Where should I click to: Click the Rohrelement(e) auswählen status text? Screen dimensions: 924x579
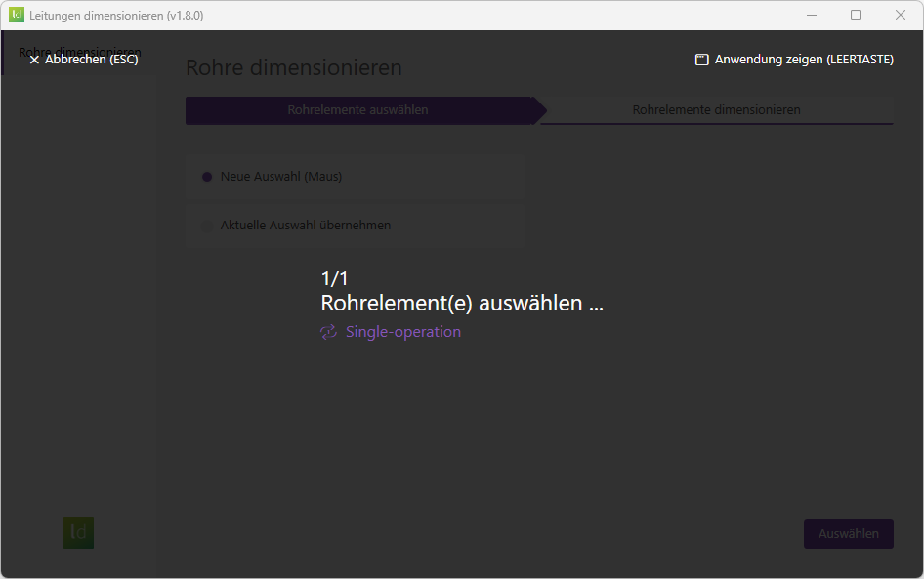click(461, 303)
